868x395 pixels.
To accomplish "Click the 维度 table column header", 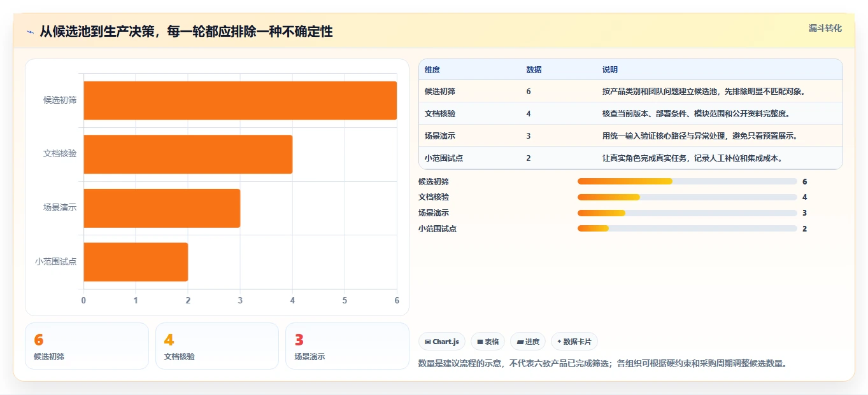I will pyautogui.click(x=432, y=70).
